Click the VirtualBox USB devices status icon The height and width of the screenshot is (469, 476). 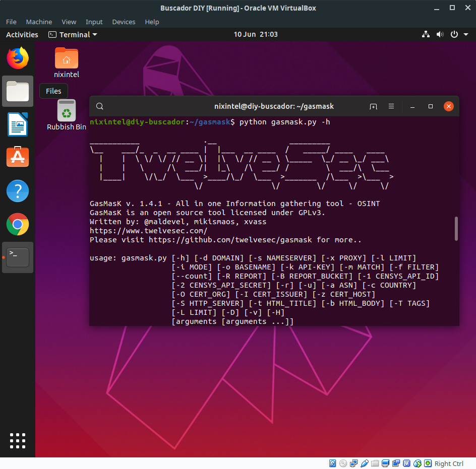(x=364, y=463)
